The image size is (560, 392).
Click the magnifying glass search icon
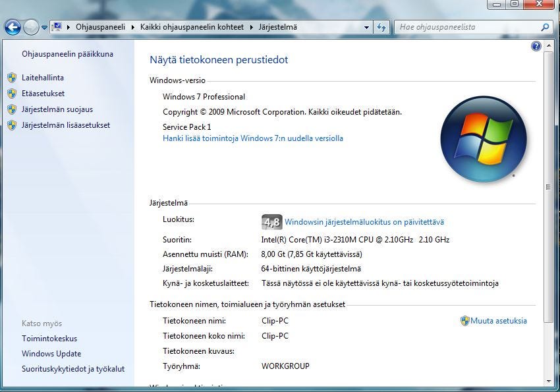545,27
